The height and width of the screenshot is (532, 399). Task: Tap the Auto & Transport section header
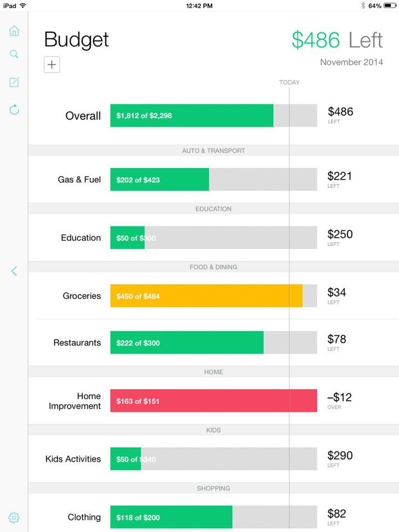coord(213,151)
